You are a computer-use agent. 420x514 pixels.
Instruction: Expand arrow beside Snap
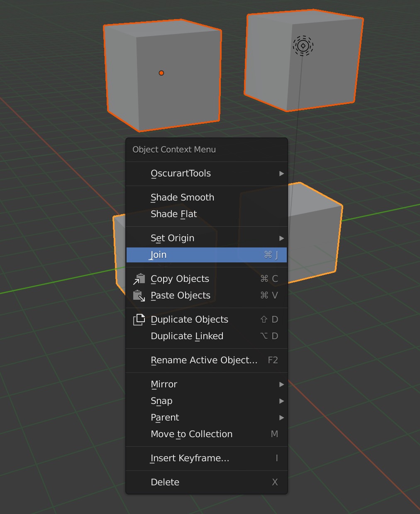(281, 401)
